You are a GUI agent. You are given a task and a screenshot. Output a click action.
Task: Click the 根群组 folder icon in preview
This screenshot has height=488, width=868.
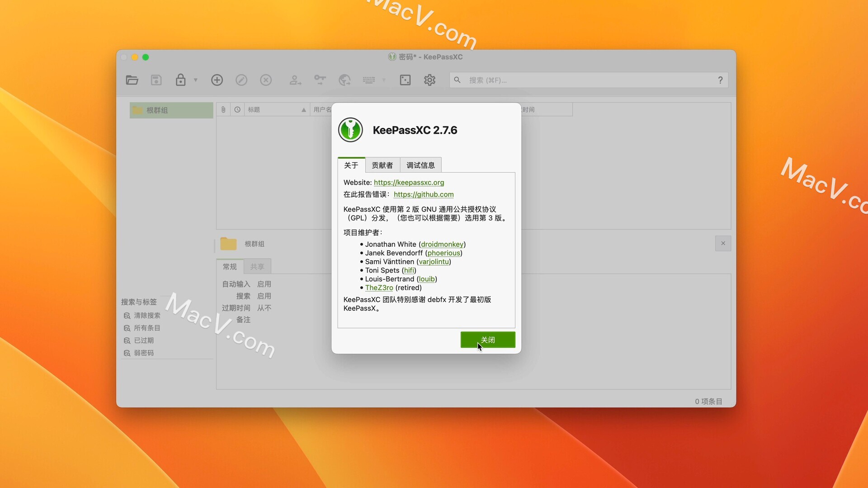click(228, 244)
